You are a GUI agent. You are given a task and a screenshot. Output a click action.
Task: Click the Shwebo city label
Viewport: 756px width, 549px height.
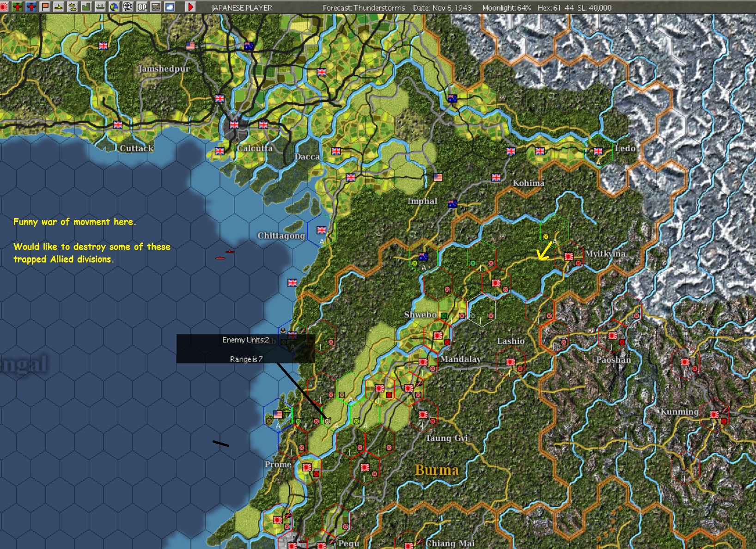point(420,315)
